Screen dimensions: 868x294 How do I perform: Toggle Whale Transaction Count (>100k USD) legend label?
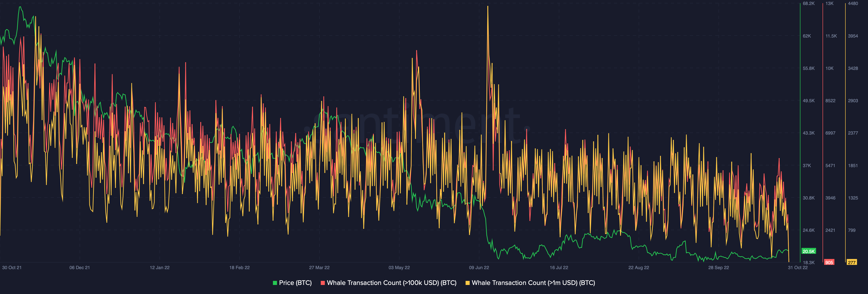pos(392,283)
